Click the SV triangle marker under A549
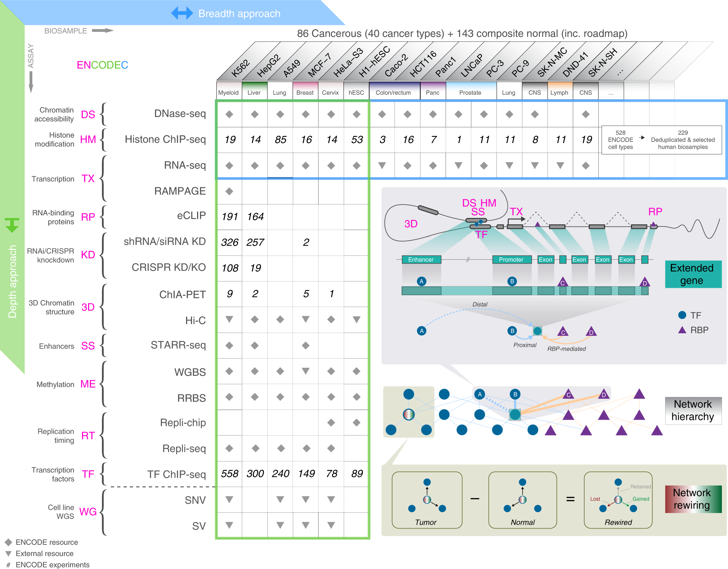 click(x=280, y=525)
